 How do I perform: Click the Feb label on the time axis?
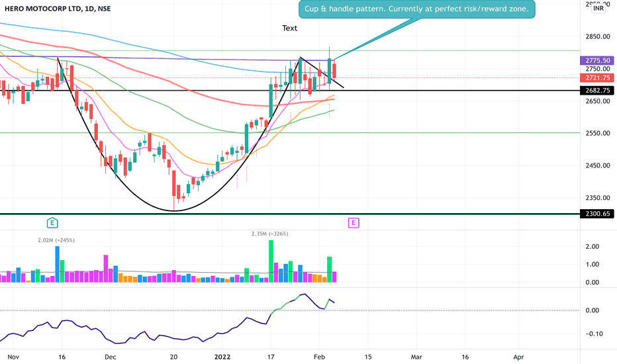(x=319, y=357)
